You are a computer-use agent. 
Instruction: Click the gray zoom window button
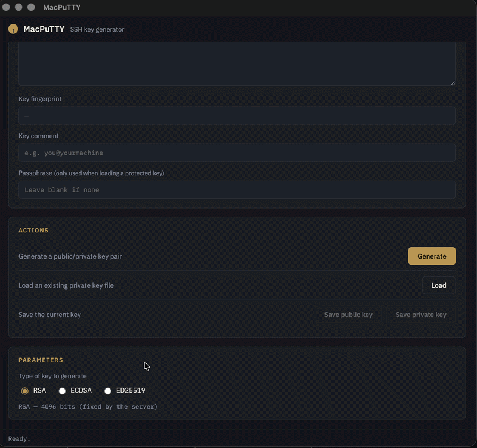[31, 7]
